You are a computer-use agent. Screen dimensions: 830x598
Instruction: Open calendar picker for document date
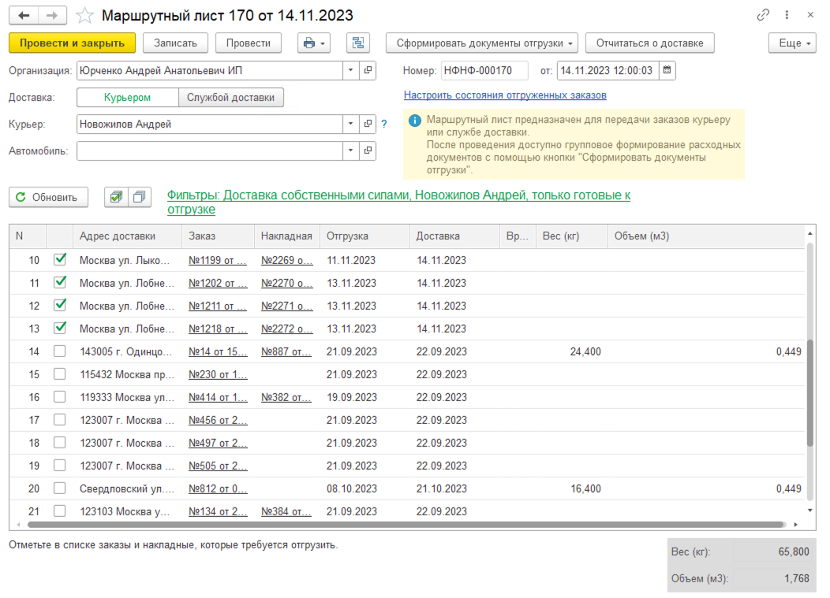pyautogui.click(x=667, y=70)
